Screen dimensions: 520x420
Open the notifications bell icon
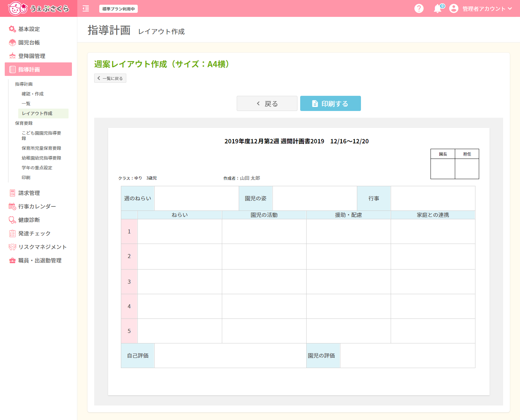(438, 8)
